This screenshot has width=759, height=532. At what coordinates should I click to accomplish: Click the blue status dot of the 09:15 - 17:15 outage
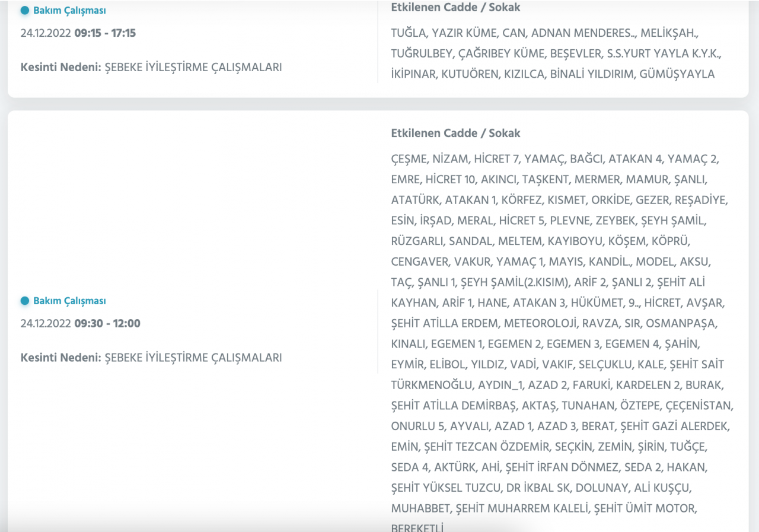[25, 10]
